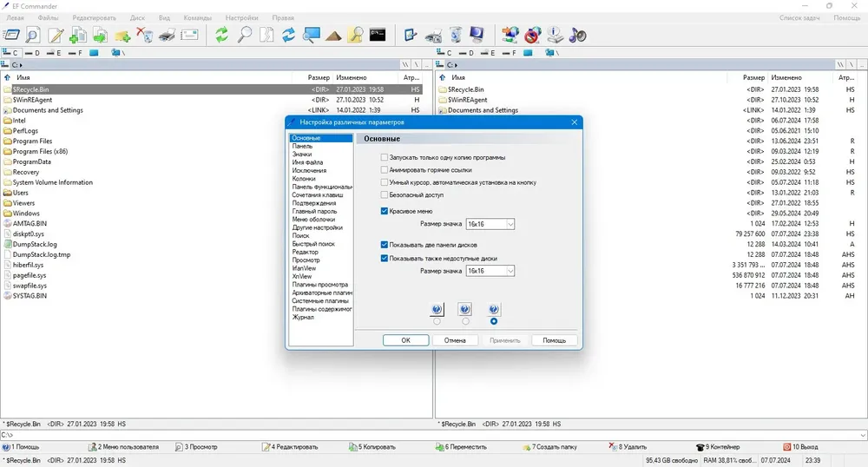
Task: Select 'Сочетания клавиш' in settings list
Action: click(318, 194)
